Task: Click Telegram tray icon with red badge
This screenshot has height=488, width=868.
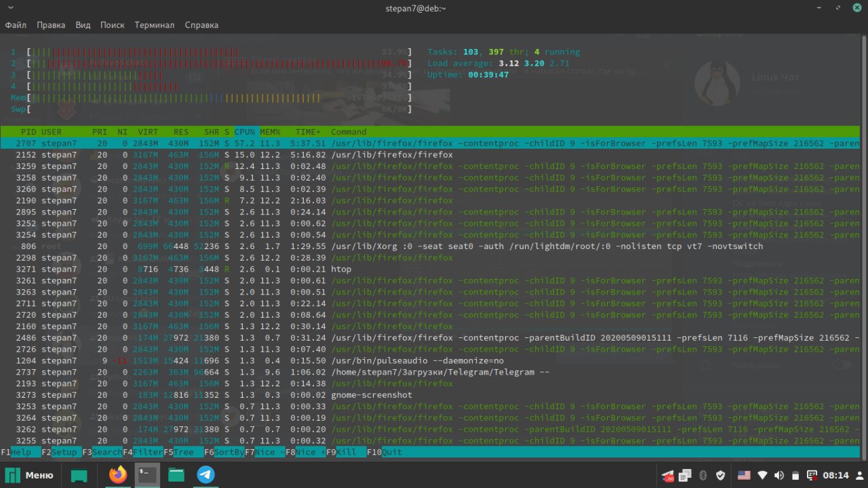Action: (x=667, y=475)
